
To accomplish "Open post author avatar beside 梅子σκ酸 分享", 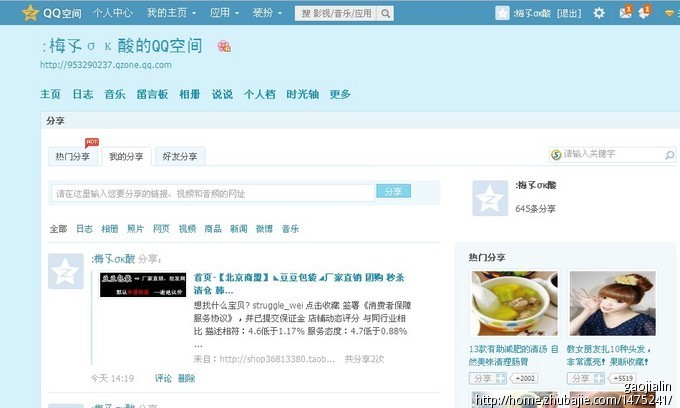I will pyautogui.click(x=65, y=271).
